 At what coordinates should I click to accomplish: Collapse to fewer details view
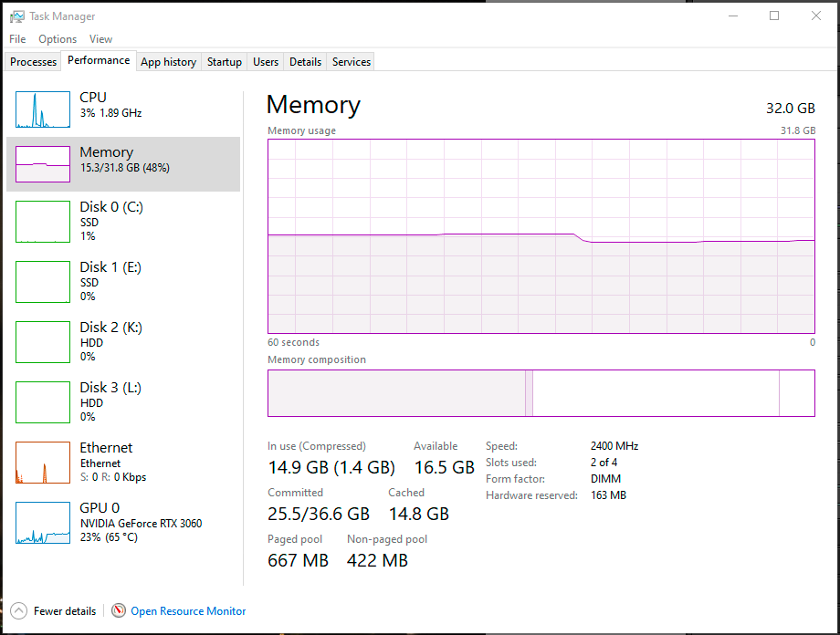coord(53,611)
